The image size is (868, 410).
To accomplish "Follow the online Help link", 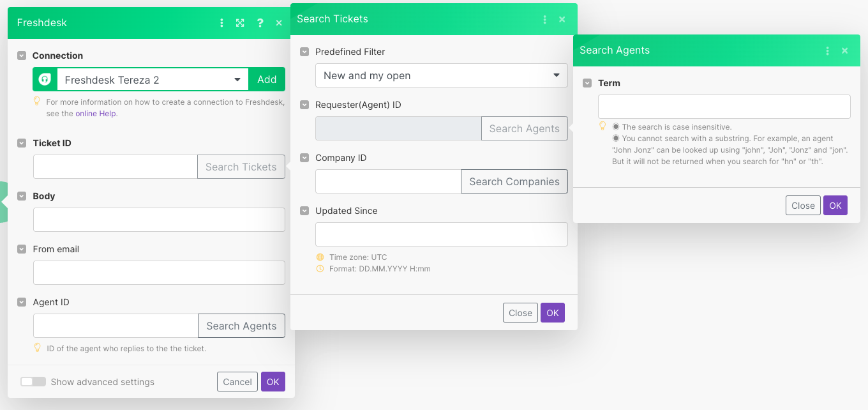I will tap(96, 114).
